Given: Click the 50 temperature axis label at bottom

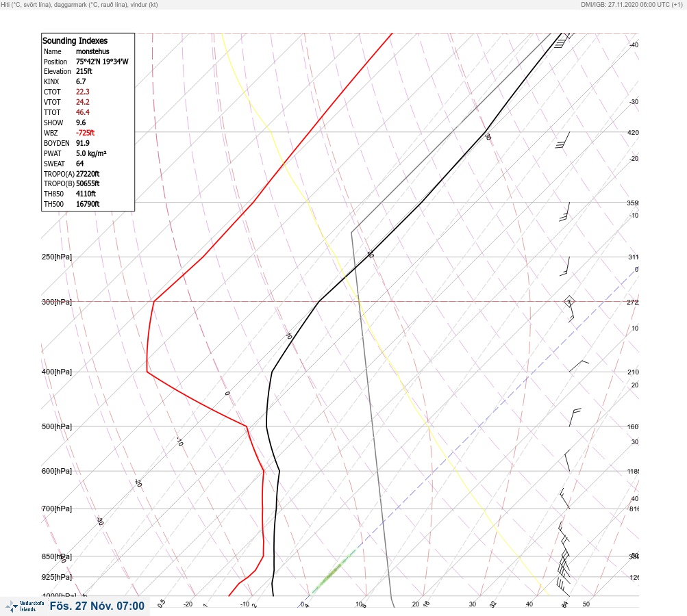Looking at the screenshot, I should 586,604.
